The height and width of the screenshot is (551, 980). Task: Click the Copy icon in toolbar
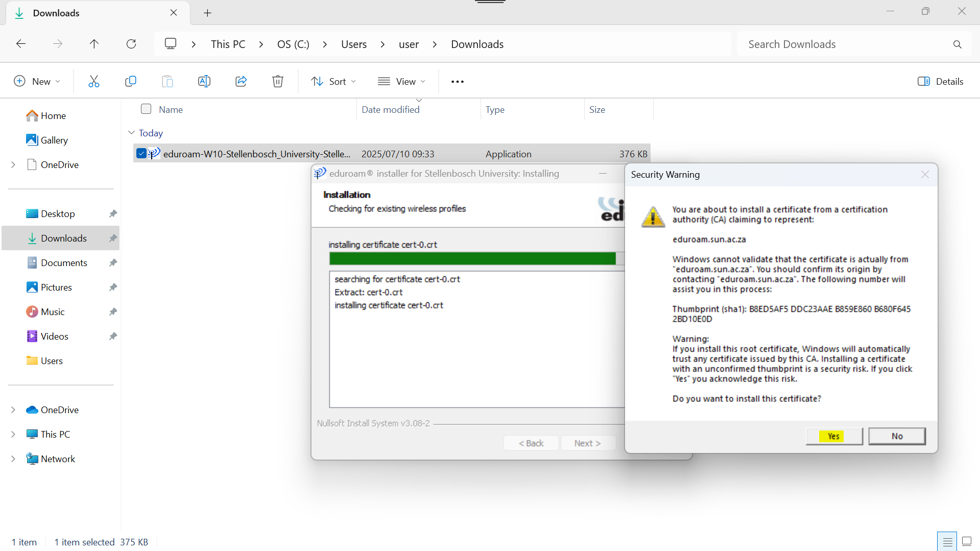[131, 82]
